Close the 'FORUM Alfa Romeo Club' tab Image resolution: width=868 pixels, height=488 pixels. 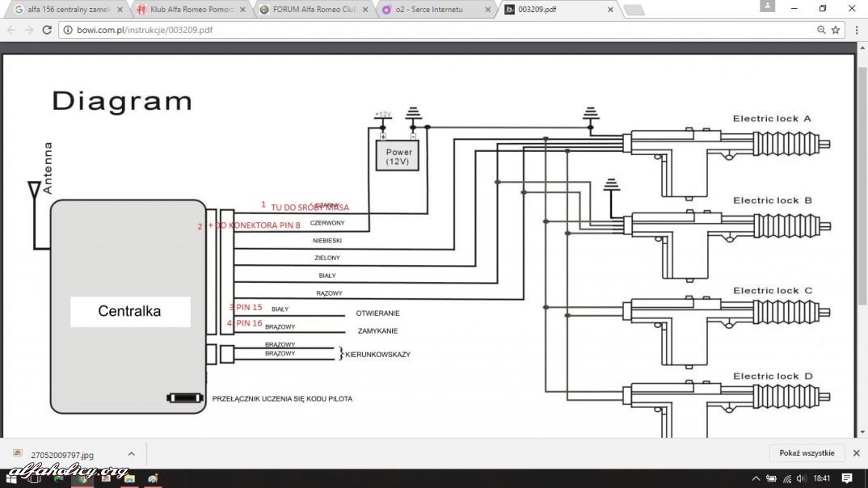pyautogui.click(x=365, y=10)
